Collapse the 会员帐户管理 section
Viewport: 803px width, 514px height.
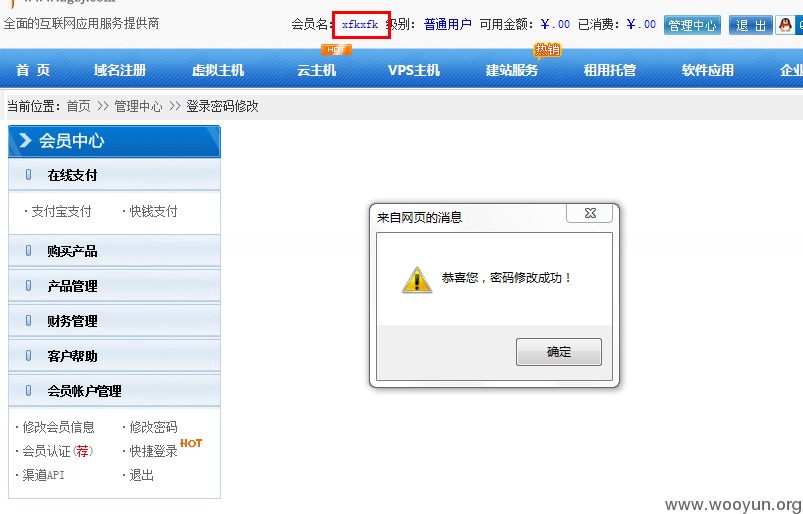[114, 391]
